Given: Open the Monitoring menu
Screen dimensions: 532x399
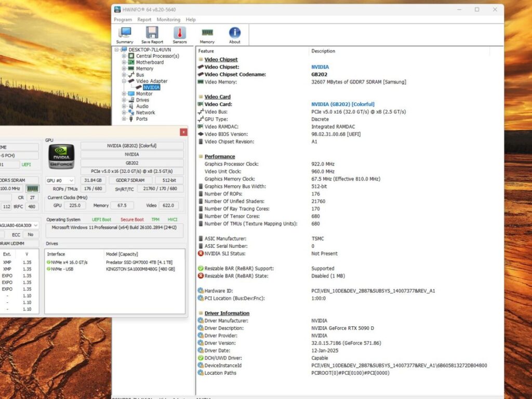Looking at the screenshot, I should point(168,20).
